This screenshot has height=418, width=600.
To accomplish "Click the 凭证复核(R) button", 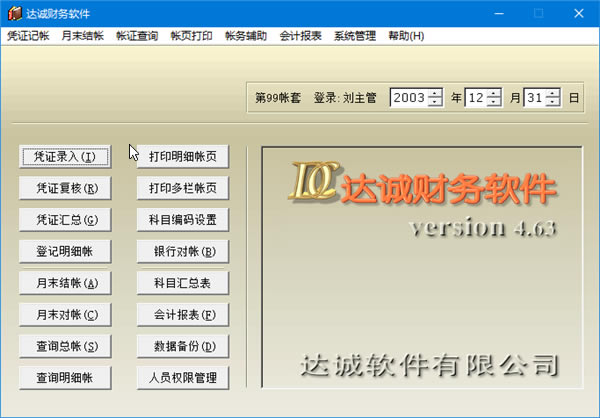I will coord(66,187).
